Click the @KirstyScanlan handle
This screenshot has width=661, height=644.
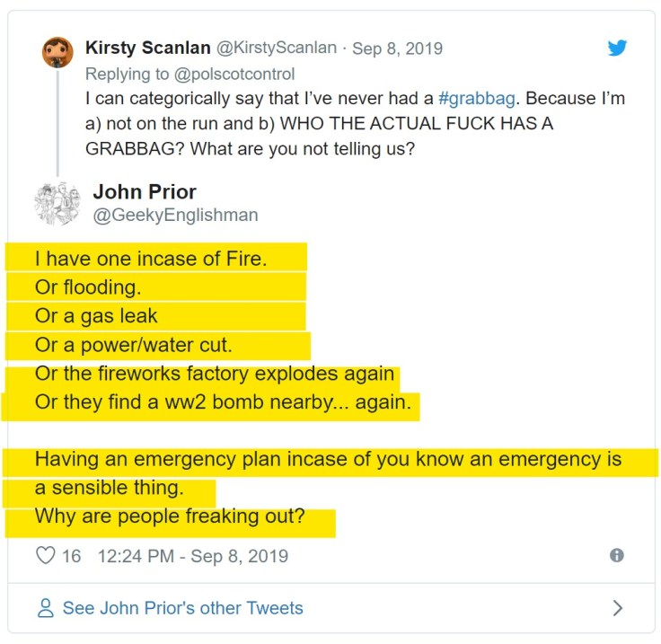(278, 48)
